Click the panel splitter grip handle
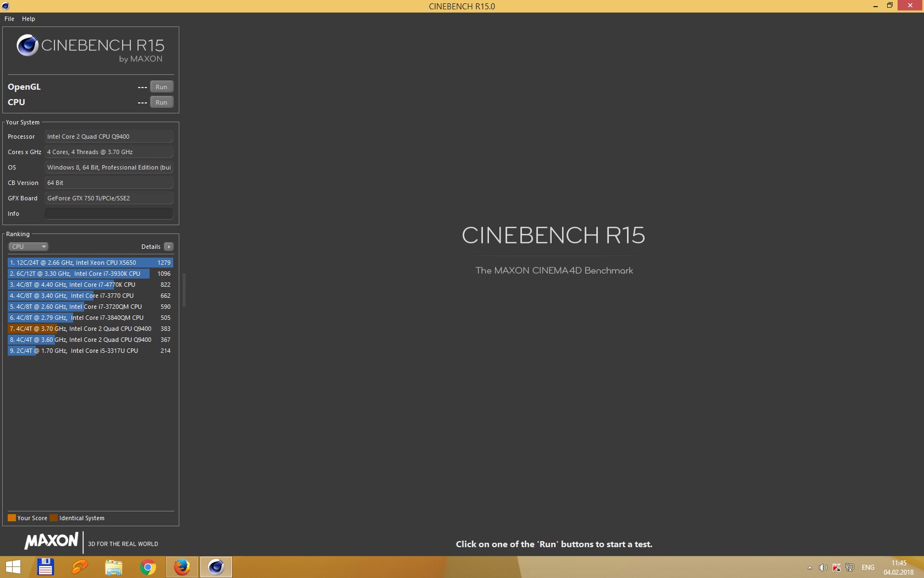Image resolution: width=924 pixels, height=578 pixels. [184, 290]
